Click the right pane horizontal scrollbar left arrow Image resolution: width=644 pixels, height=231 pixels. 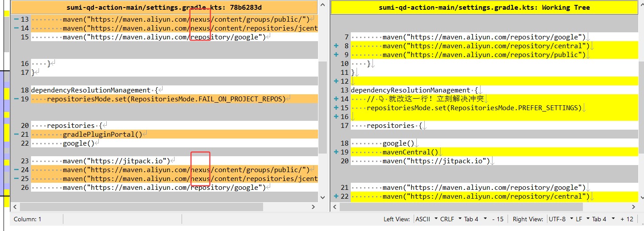(335, 207)
